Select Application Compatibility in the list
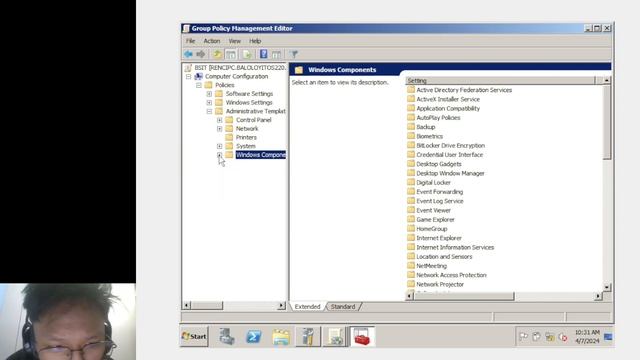The image size is (640, 360). (x=448, y=109)
